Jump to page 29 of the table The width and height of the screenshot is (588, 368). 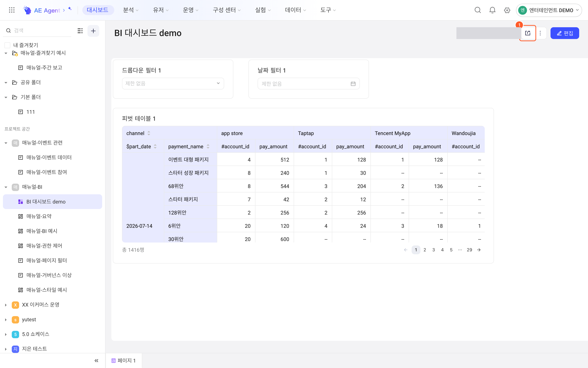pyautogui.click(x=469, y=250)
